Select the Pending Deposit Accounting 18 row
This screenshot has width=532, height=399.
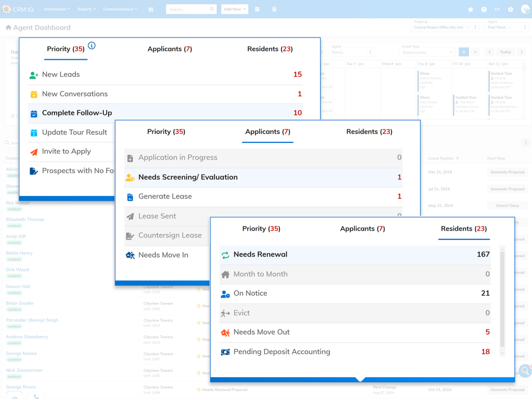click(355, 352)
